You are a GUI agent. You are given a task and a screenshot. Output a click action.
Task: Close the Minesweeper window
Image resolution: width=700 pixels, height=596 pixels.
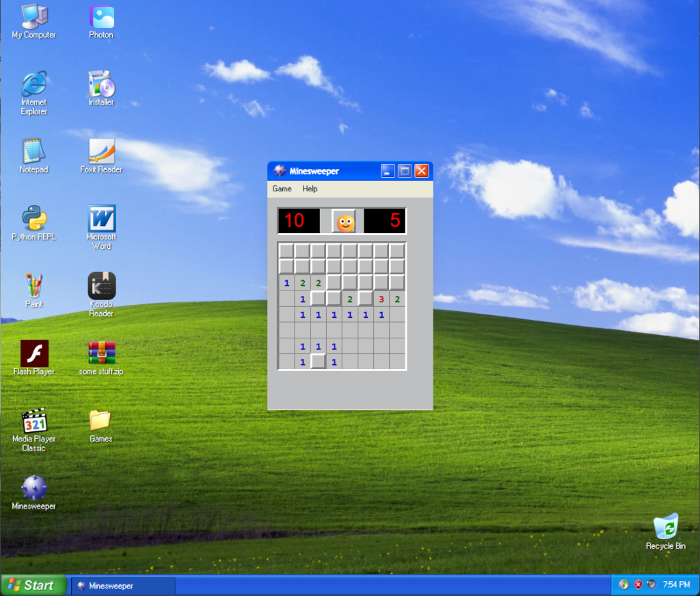point(421,171)
